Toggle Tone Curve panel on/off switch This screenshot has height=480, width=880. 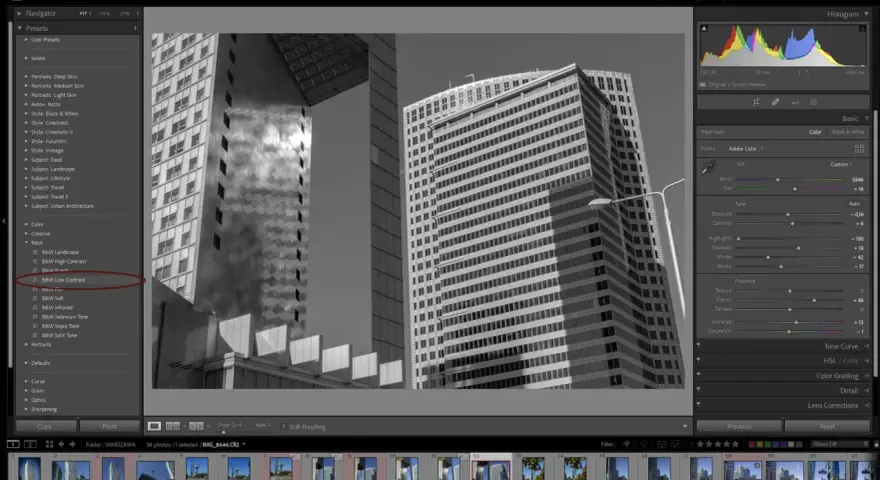click(699, 345)
